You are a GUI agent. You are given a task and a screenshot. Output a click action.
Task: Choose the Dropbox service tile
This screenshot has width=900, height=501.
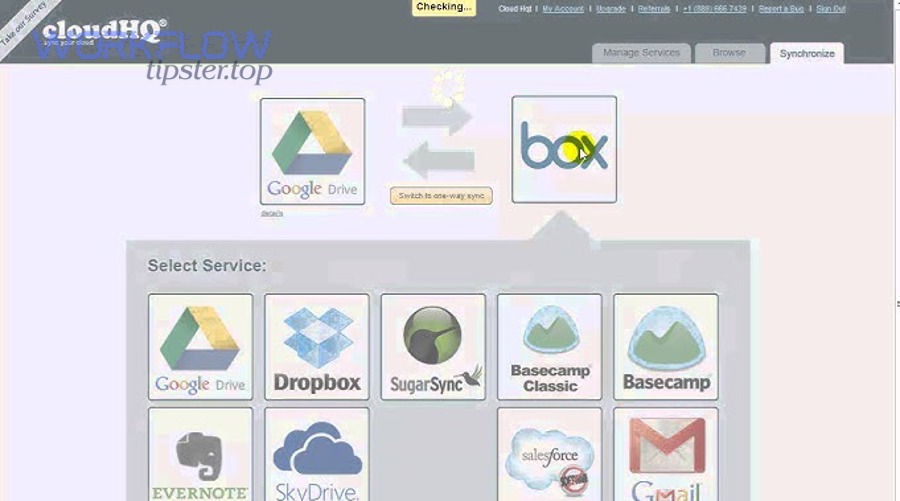(316, 346)
